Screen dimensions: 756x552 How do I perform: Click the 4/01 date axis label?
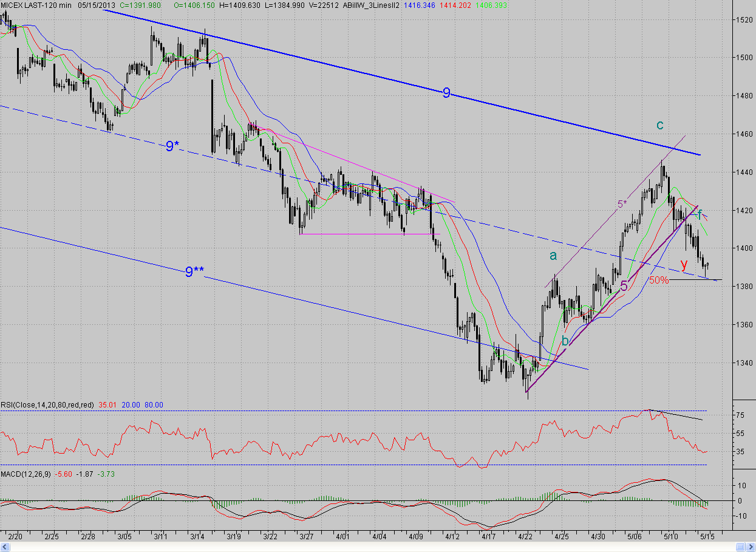pyautogui.click(x=343, y=537)
